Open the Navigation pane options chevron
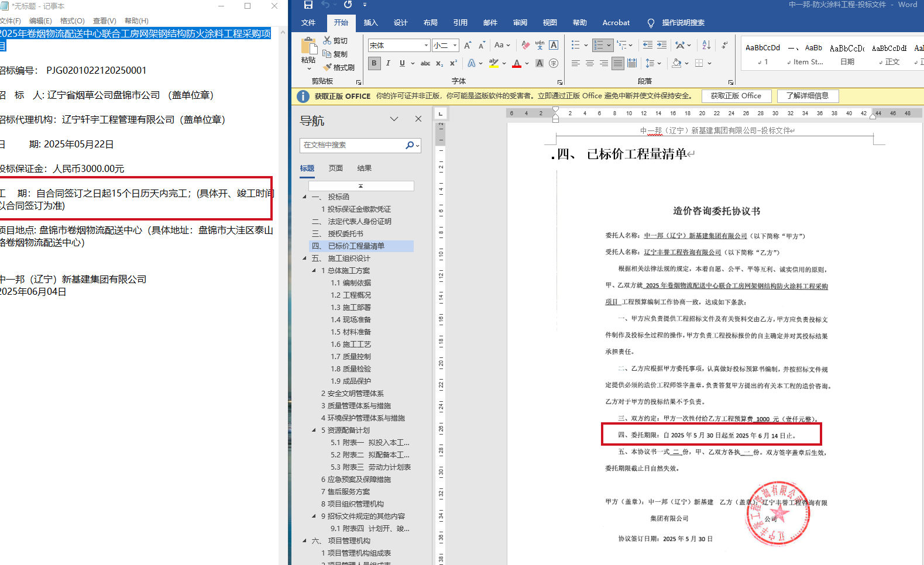 pos(394,119)
